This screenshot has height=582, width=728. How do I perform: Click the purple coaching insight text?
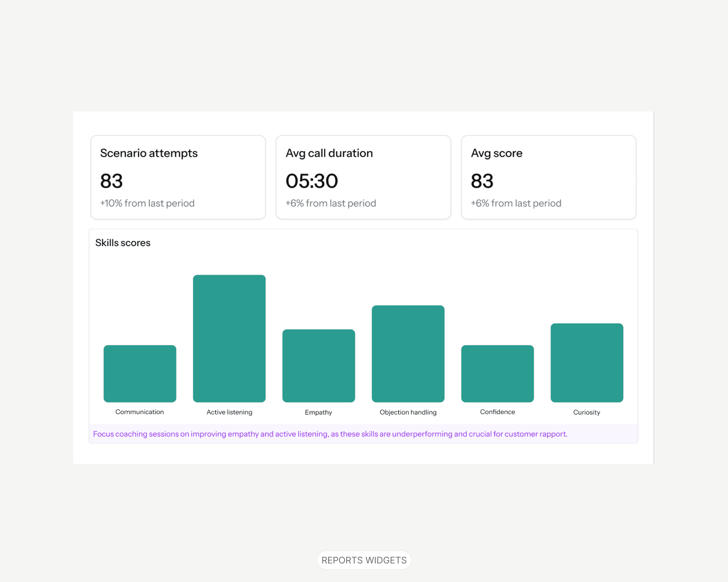(330, 434)
